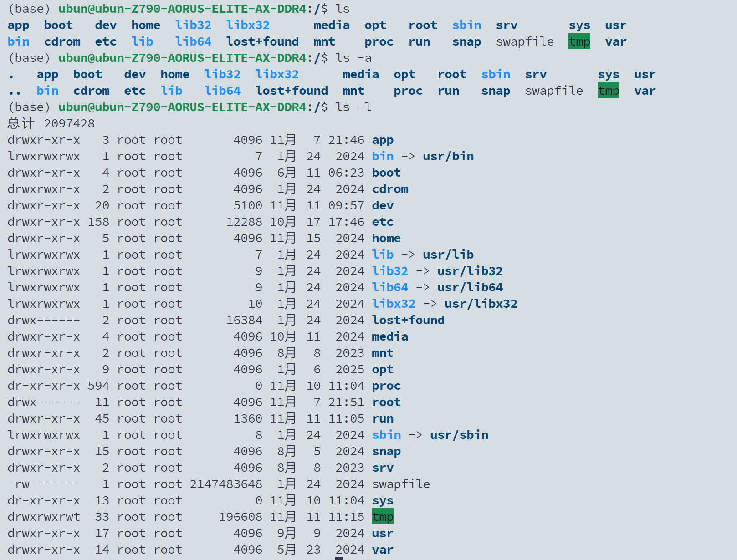Screen dimensions: 737x560
Task: Click link count '158' in etc row
Action: [98, 222]
